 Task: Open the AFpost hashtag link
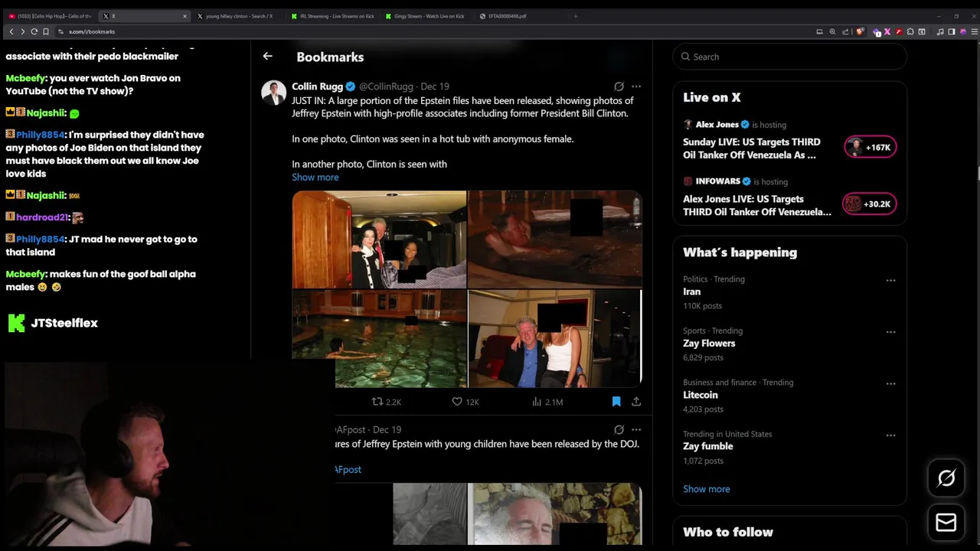pos(348,469)
